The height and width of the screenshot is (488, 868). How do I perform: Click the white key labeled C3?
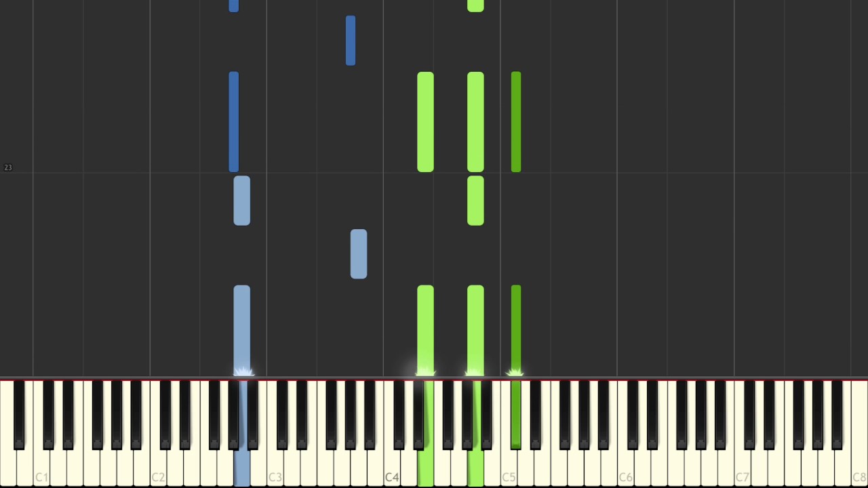click(x=275, y=468)
